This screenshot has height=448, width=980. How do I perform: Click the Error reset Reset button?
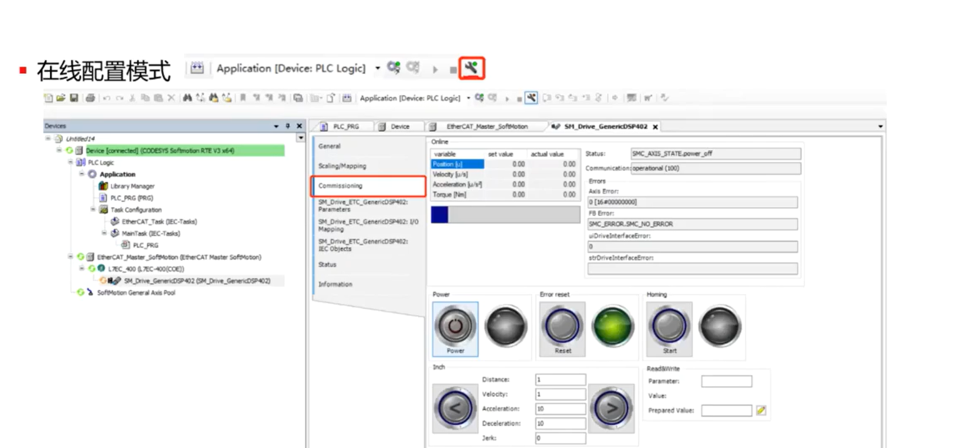[x=563, y=329]
